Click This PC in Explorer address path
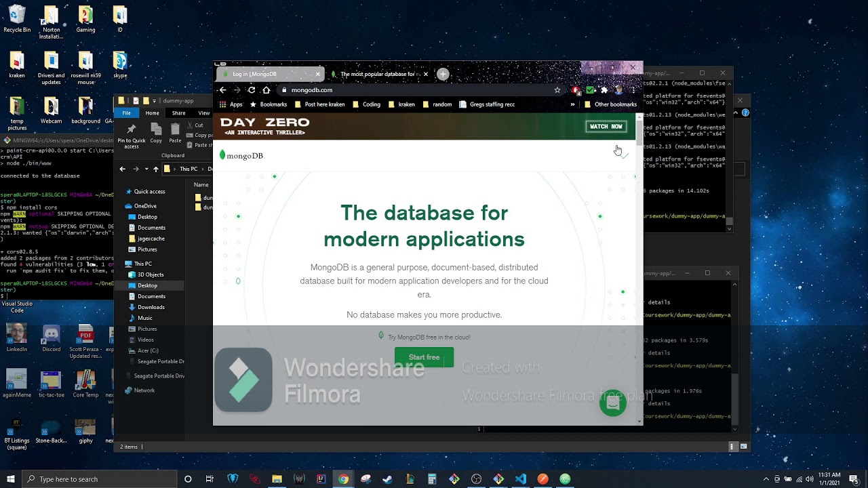 pyautogui.click(x=189, y=169)
